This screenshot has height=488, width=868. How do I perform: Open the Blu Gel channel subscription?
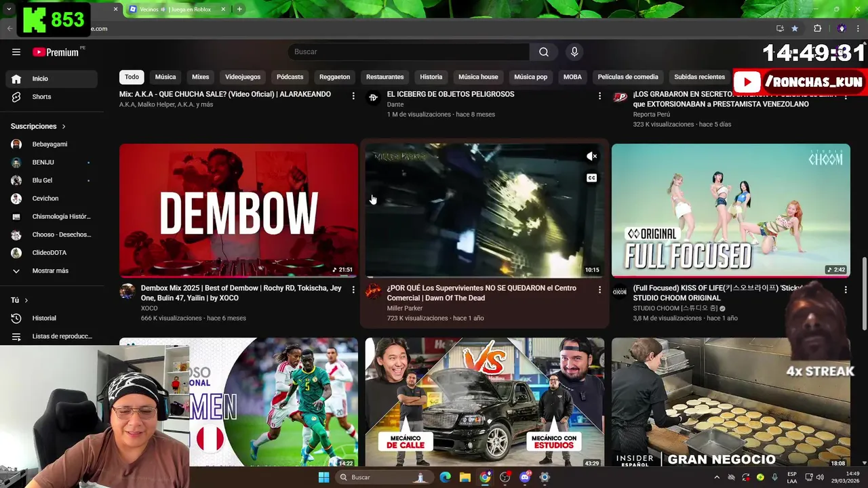tap(52, 180)
